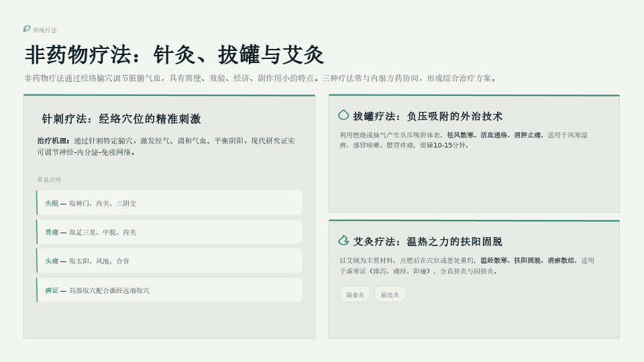The image size is (644, 362).
Task: Open the 失眠 acupoint item
Action: pyautogui.click(x=169, y=202)
